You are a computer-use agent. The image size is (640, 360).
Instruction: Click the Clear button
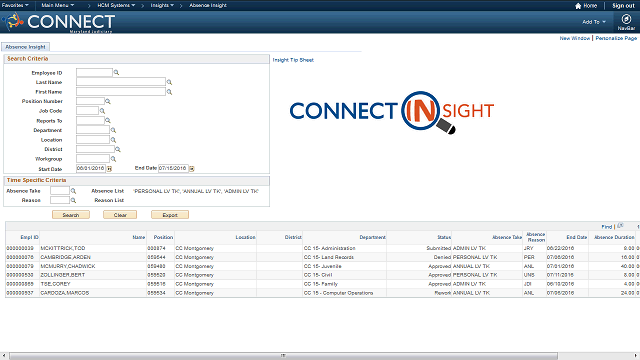[120, 215]
